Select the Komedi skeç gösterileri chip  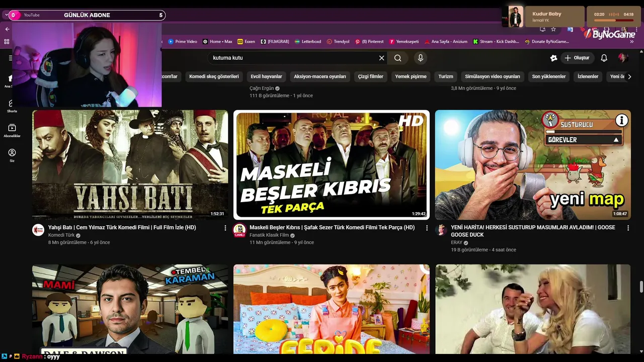(x=214, y=76)
